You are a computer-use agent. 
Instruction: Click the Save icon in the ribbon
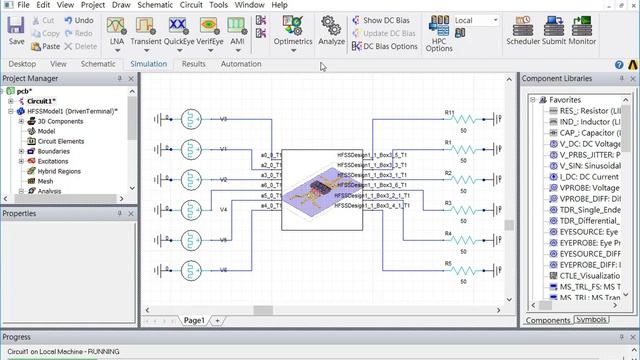tap(16, 30)
